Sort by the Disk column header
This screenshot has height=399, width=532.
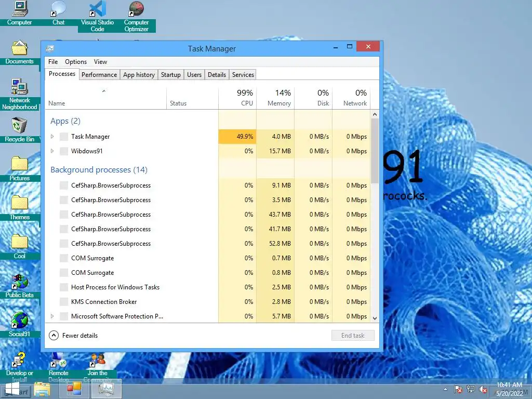(313, 98)
